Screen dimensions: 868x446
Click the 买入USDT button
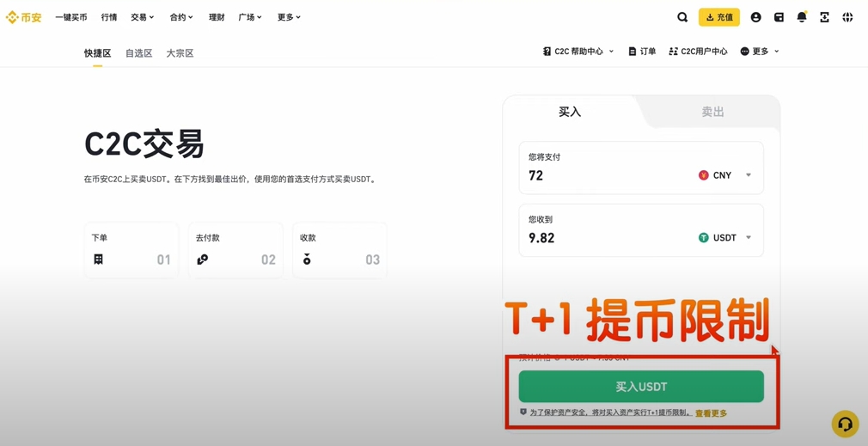[641, 387]
